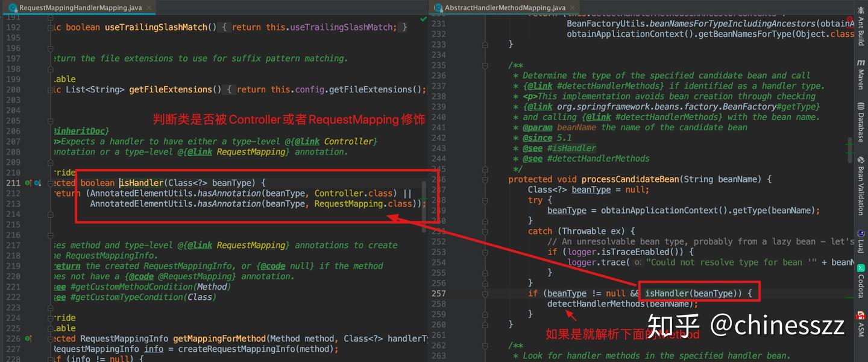Image resolution: width=868 pixels, height=362 pixels.
Task: Click the overrides gutter icon on line 211
Action: (28, 183)
